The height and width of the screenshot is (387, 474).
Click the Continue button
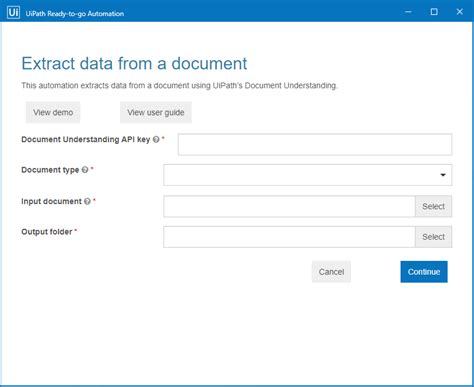click(424, 272)
